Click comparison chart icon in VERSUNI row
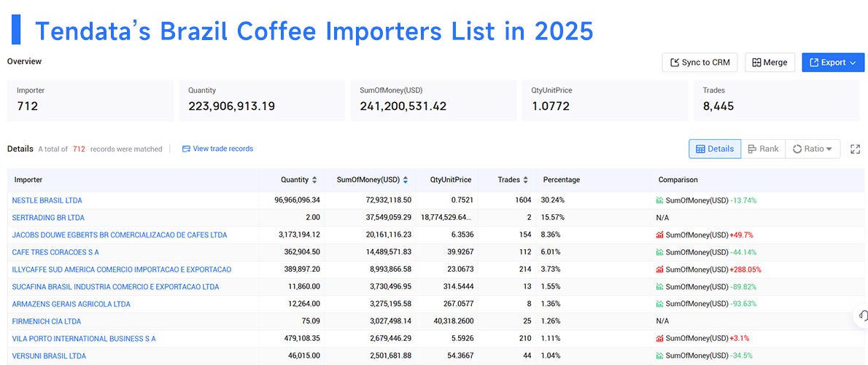 click(659, 356)
